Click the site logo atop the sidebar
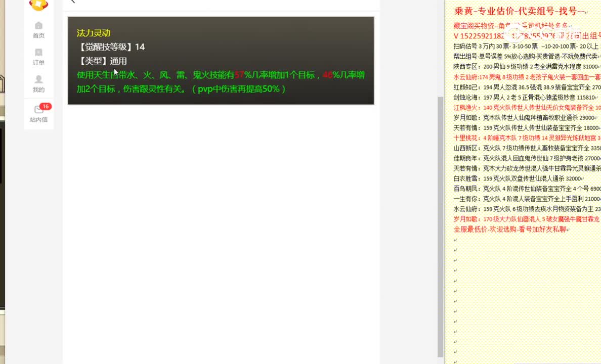Image resolution: width=601 pixels, height=364 pixels. pos(39,5)
